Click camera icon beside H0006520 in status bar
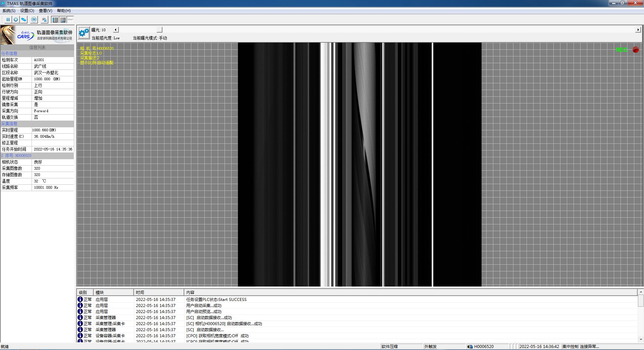 pos(470,346)
